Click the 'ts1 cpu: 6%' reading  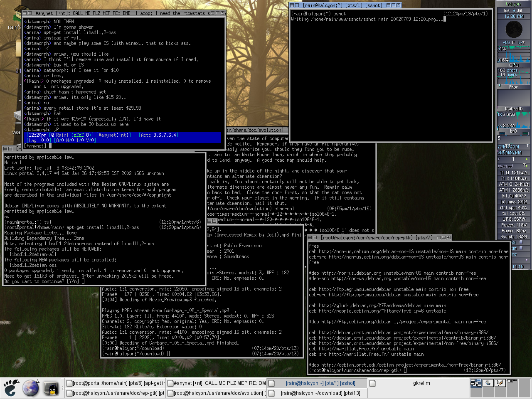[x=514, y=213]
